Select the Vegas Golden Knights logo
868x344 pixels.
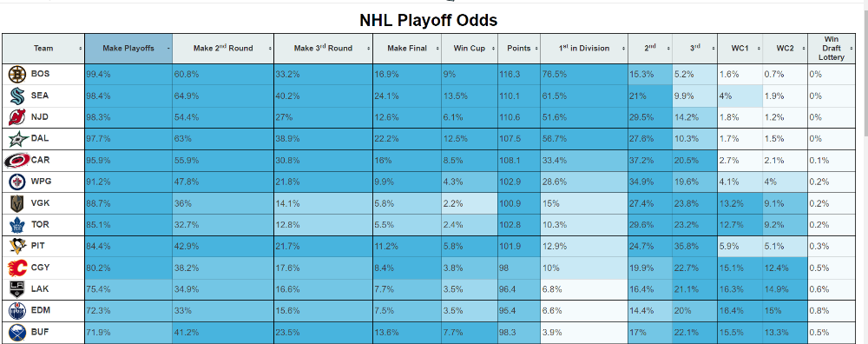16,203
